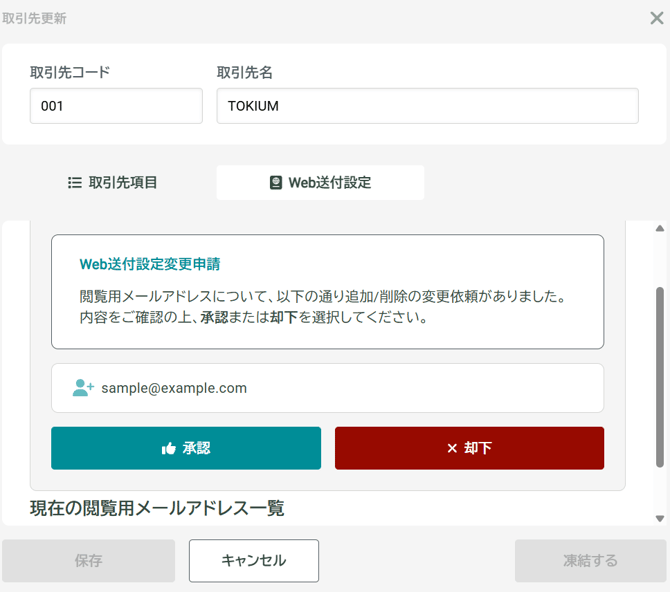The image size is (670, 592).
Task: Close the 取引先更新 dialog with the X
Action: (x=656, y=18)
